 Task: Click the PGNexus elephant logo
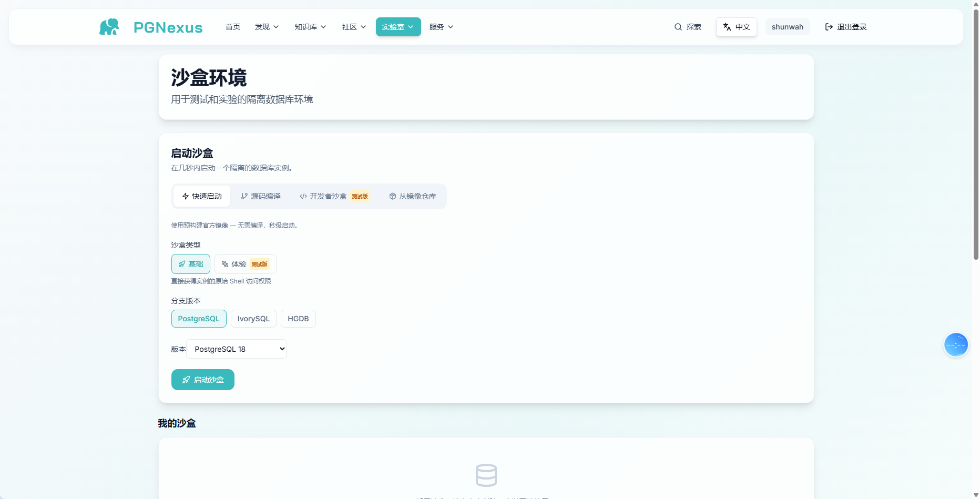(x=109, y=27)
